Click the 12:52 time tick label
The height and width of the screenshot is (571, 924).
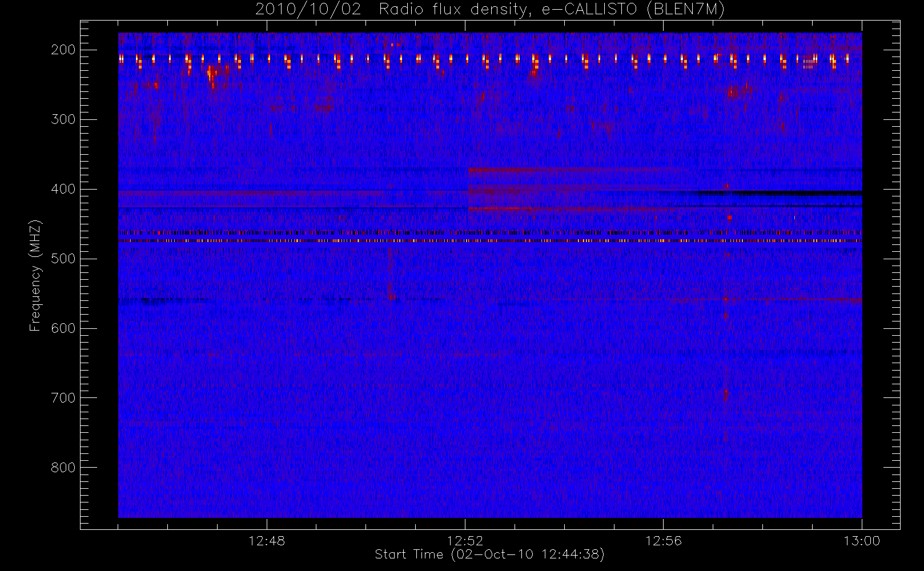pyautogui.click(x=465, y=541)
